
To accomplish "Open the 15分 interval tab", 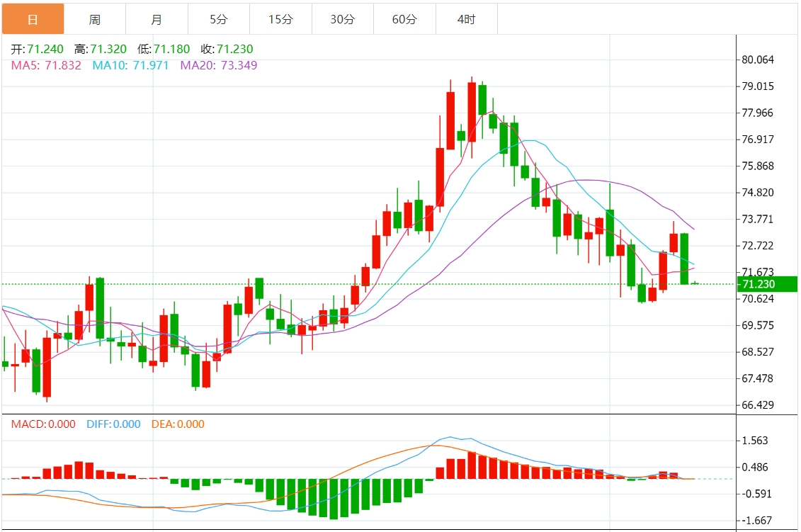I will 281,19.
